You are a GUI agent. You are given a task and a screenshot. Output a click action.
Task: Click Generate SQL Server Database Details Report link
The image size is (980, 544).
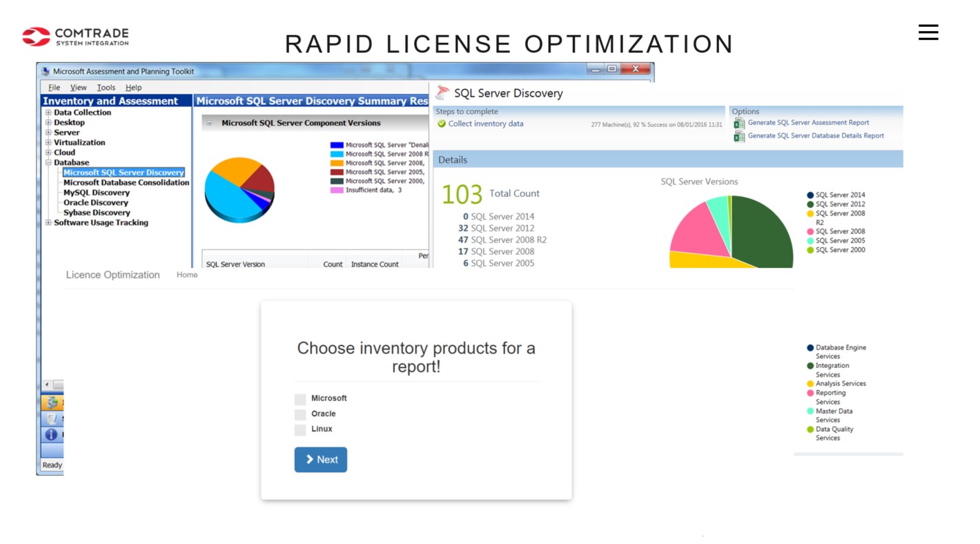tap(816, 136)
